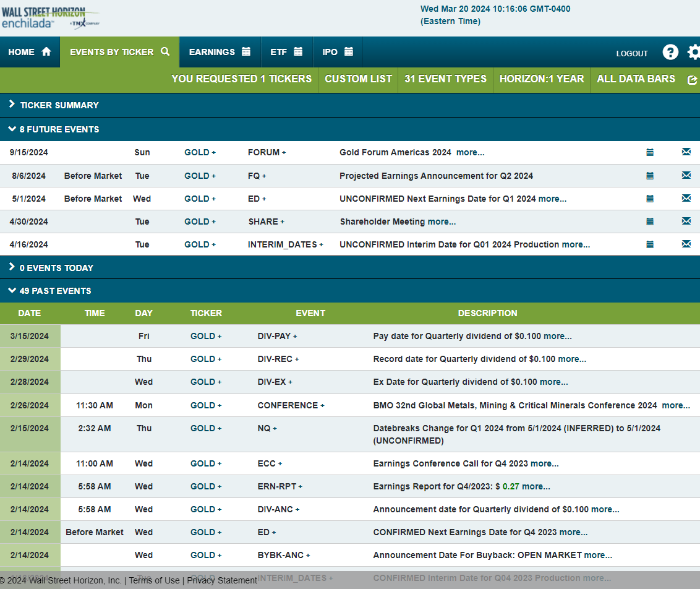700x589 pixels.
Task: Sort past events by Date column header
Action: click(x=30, y=313)
